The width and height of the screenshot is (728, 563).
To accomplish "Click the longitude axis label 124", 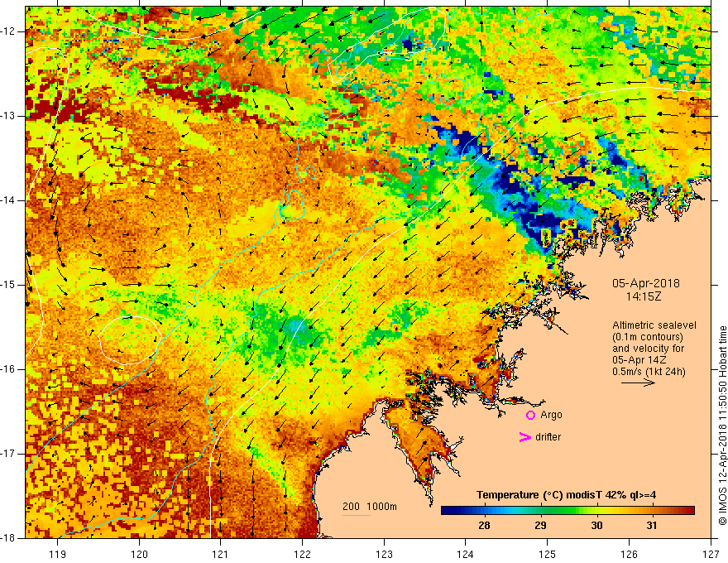I will click(x=465, y=554).
